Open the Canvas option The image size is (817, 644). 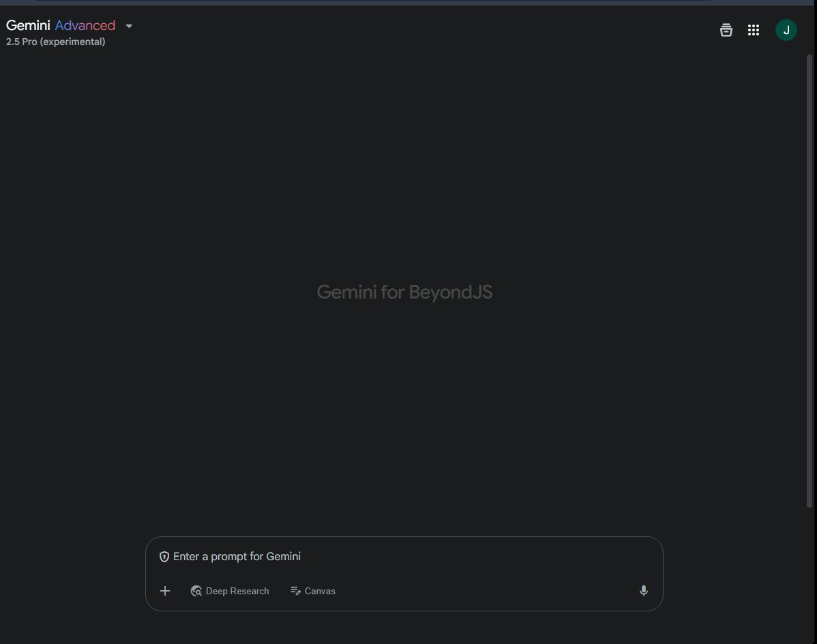coord(312,591)
